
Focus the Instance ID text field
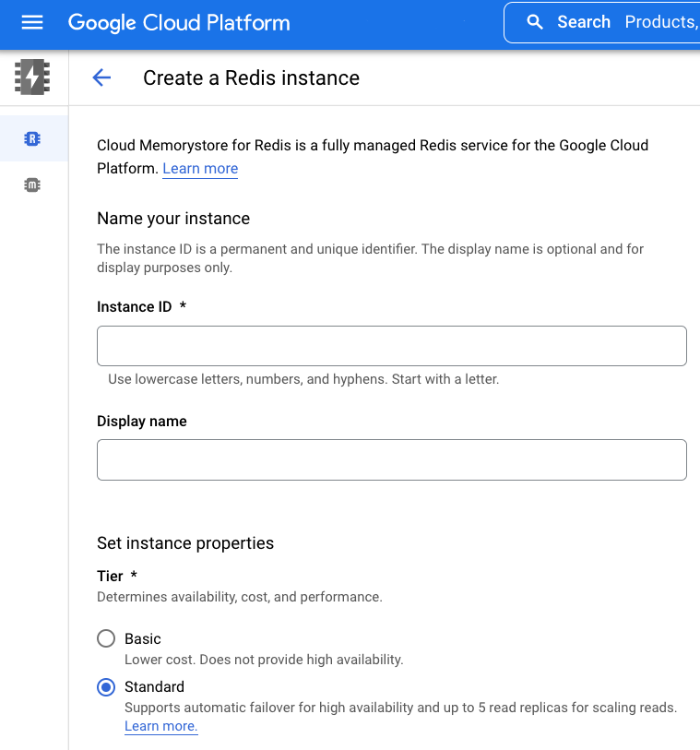pyautogui.click(x=391, y=346)
